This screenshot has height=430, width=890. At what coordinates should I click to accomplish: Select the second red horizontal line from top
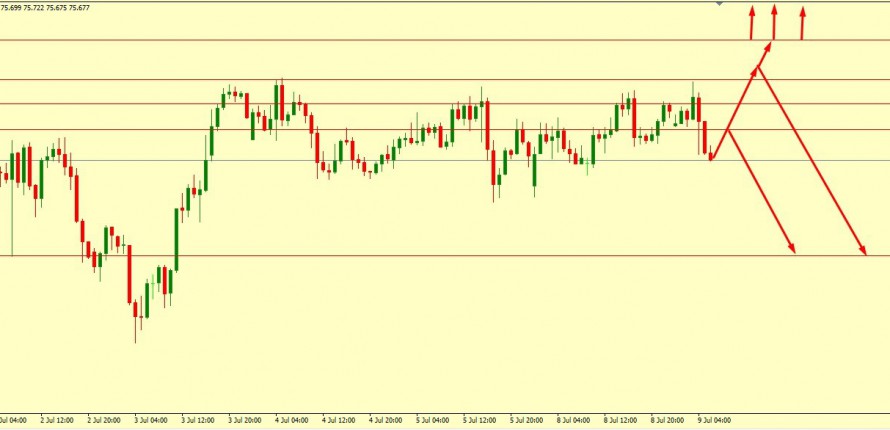point(400,79)
